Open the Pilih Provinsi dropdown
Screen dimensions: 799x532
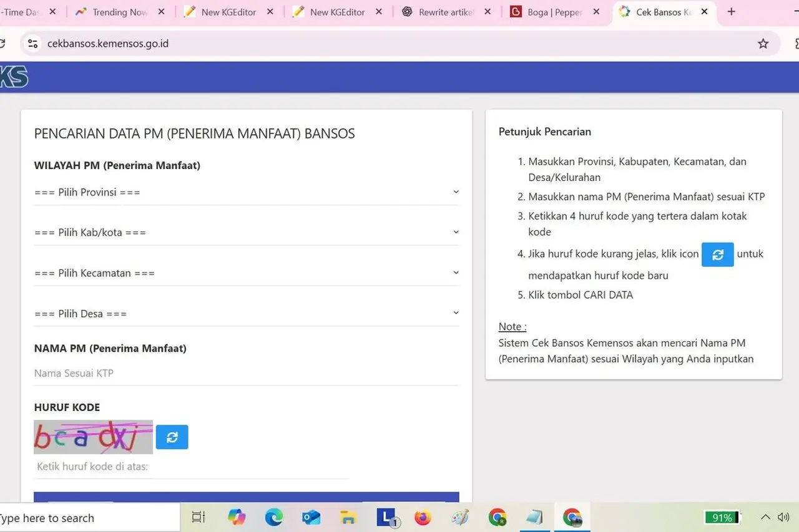pyautogui.click(x=246, y=192)
